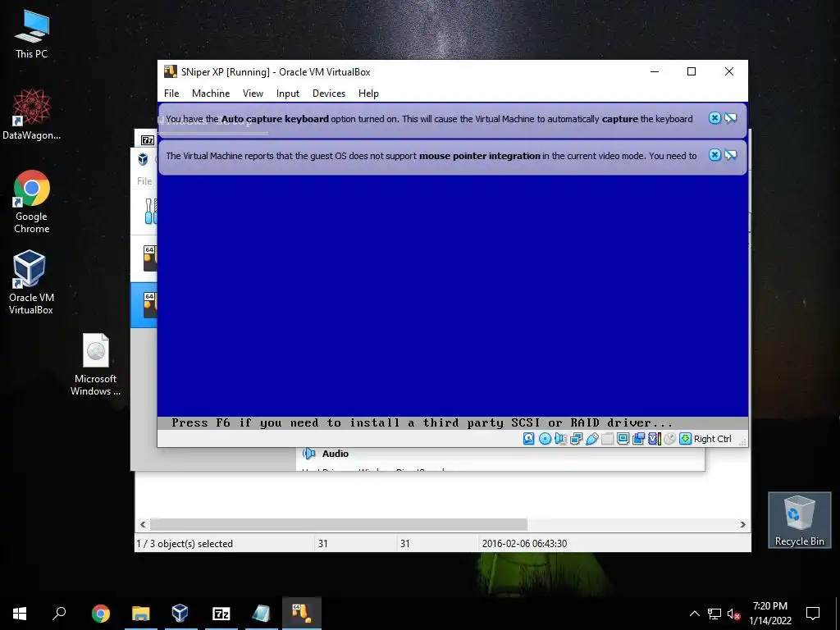Select Microsoft Windows disc image on desktop
The image size is (840, 630).
pos(95,365)
